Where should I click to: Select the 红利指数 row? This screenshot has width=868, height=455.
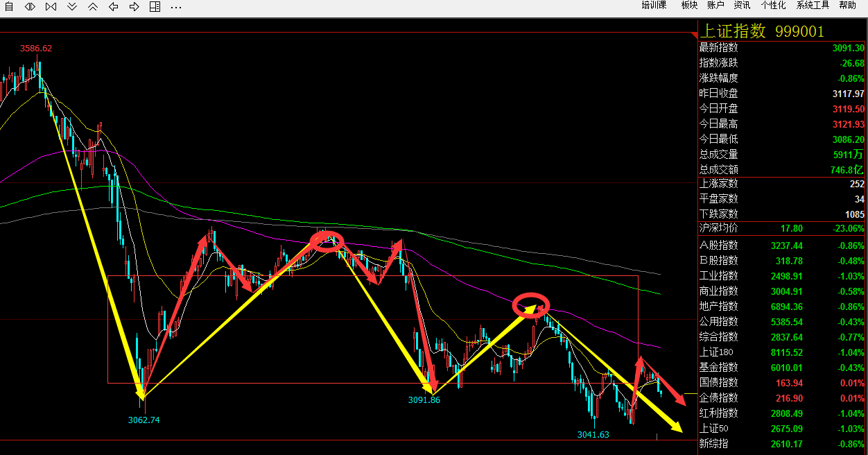coord(782,413)
